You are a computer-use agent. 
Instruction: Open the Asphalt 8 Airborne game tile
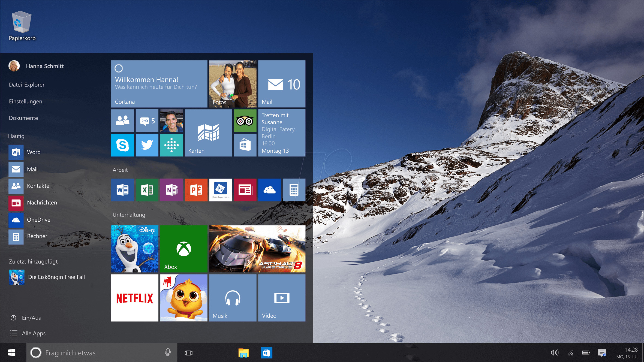(257, 249)
